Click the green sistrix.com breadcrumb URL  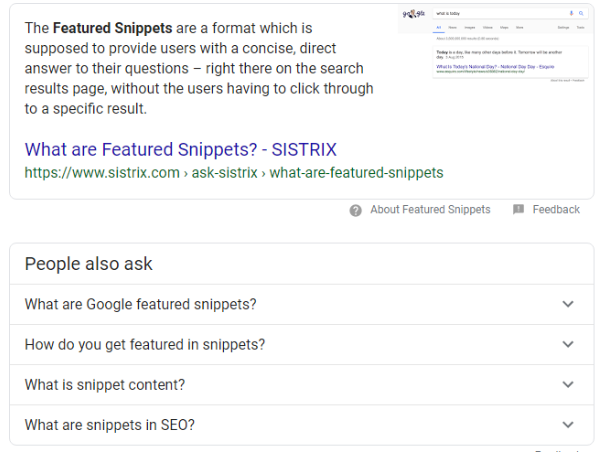tap(234, 173)
